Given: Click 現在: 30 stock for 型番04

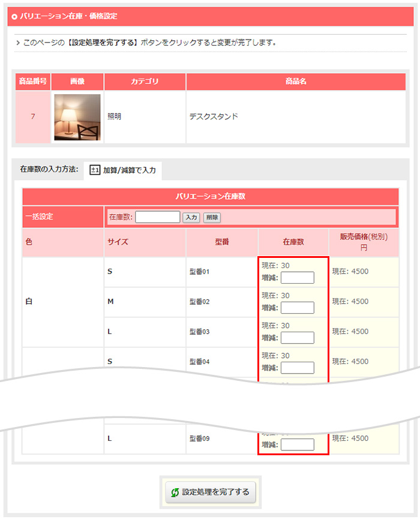Looking at the screenshot, I should 275,356.
